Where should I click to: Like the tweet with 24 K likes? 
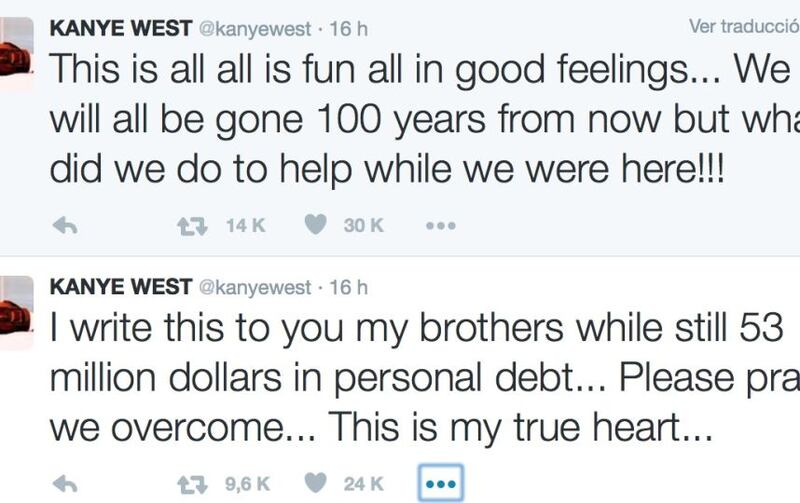tap(315, 483)
